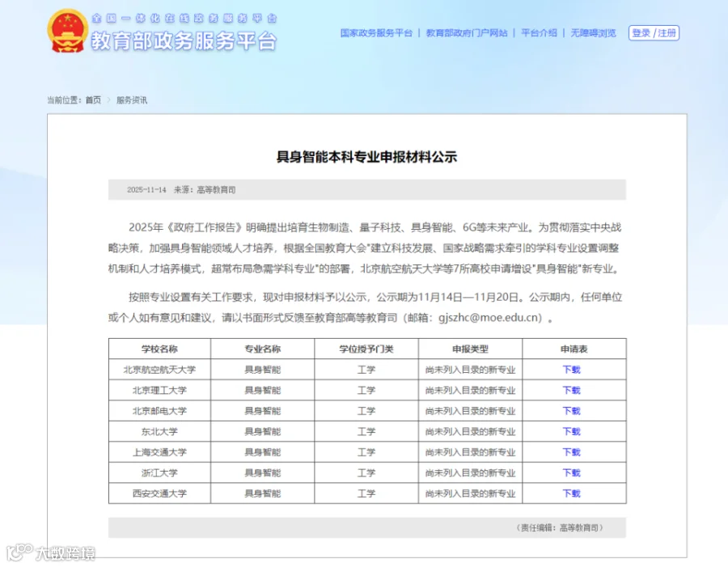This screenshot has height=567, width=728.
Task: Go to 首页 in breadcrumb
Action: pos(93,99)
